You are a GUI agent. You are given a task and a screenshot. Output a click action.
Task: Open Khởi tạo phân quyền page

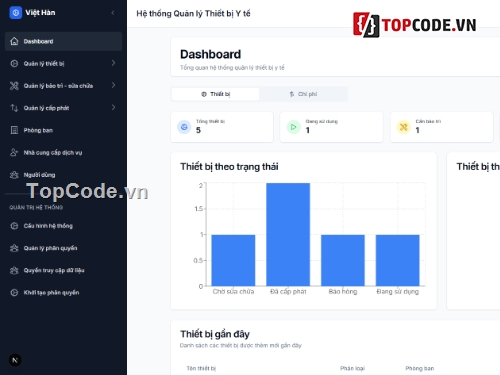(x=63, y=293)
